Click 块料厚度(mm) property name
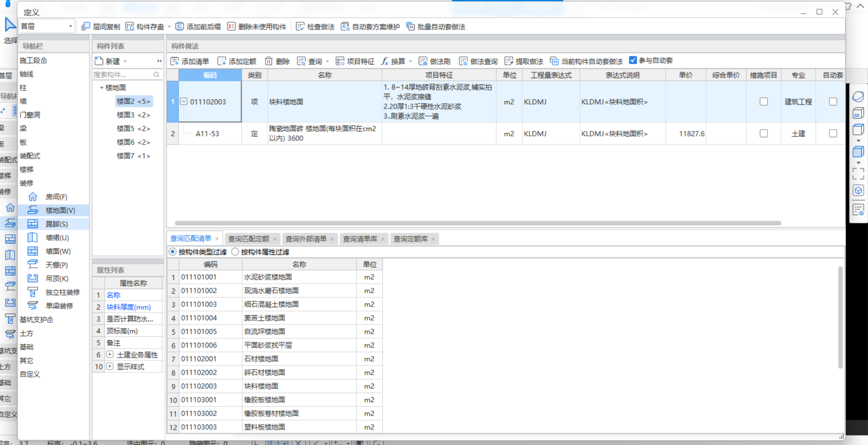This screenshot has width=868, height=445. pos(129,307)
